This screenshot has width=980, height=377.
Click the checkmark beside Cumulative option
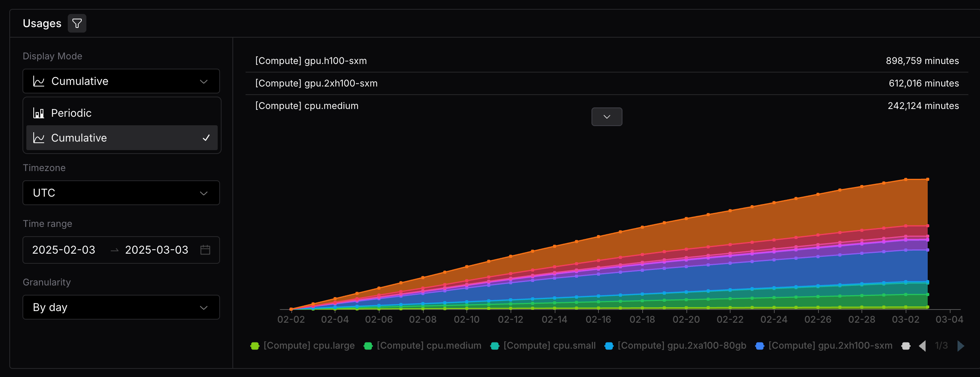(206, 138)
